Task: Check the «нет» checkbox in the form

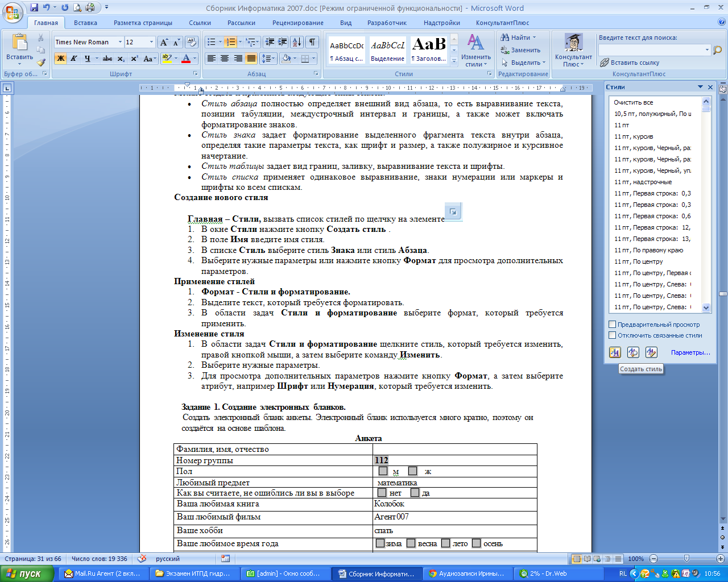Action: [x=382, y=493]
